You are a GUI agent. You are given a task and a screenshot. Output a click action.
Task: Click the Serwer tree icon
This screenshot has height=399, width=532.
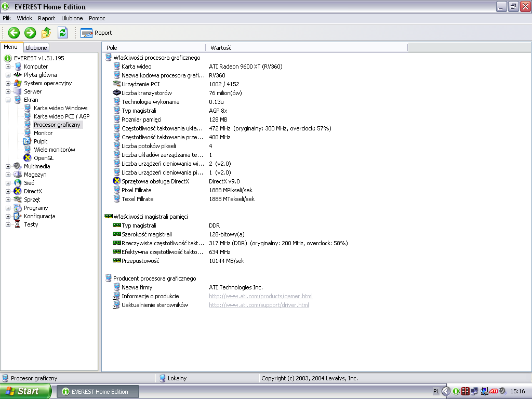coord(18,91)
